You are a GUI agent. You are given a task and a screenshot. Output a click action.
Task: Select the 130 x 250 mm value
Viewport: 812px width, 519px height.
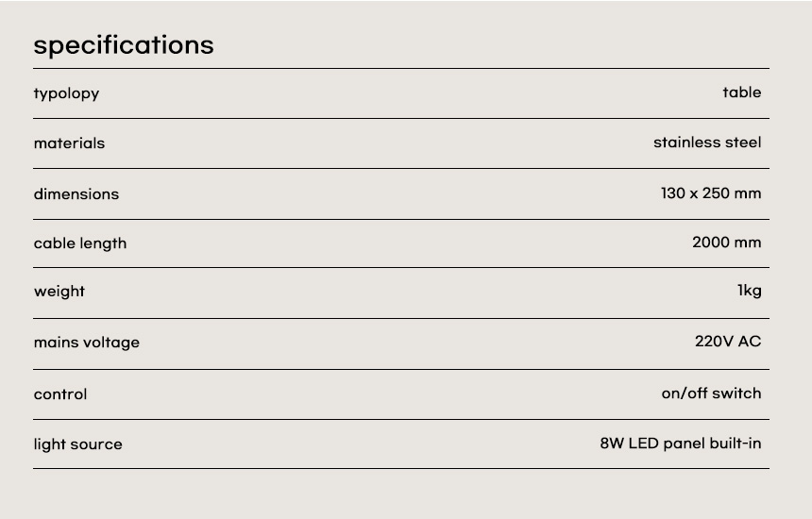(x=710, y=193)
